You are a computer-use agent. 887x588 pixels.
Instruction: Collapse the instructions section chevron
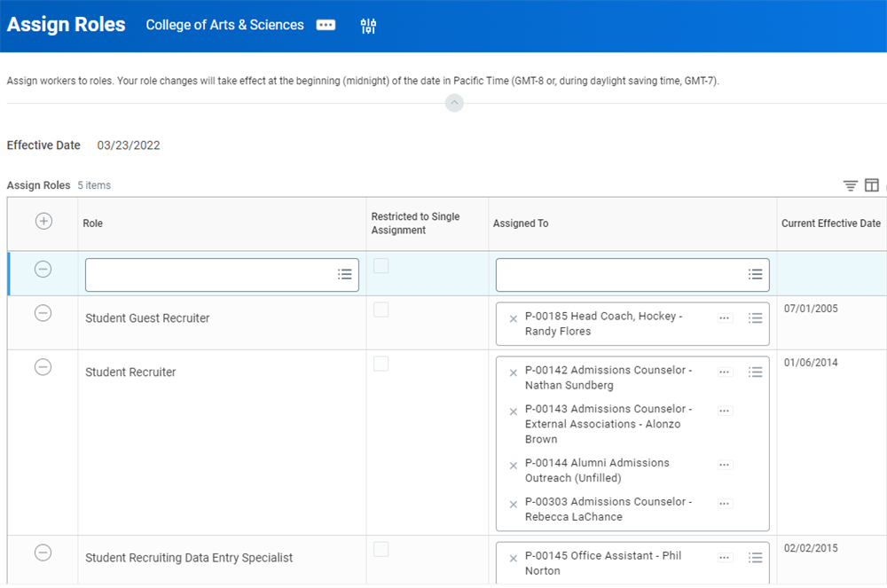tap(454, 103)
